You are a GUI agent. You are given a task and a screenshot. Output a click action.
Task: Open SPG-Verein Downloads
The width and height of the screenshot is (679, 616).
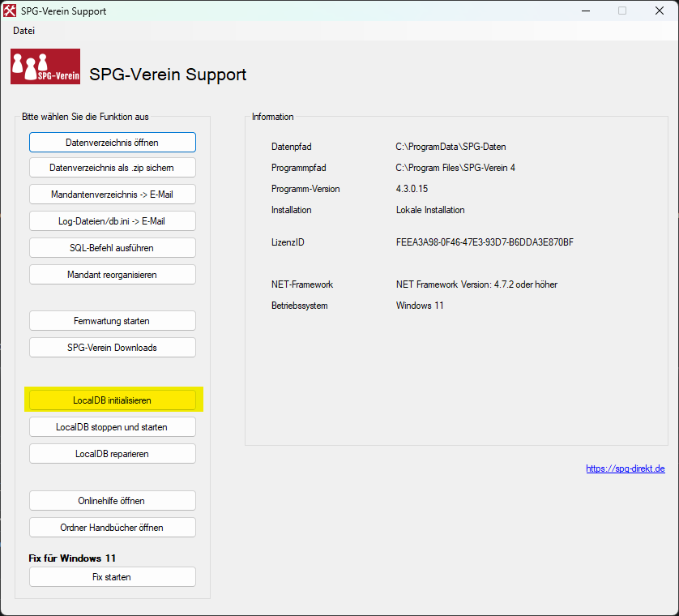tap(112, 348)
